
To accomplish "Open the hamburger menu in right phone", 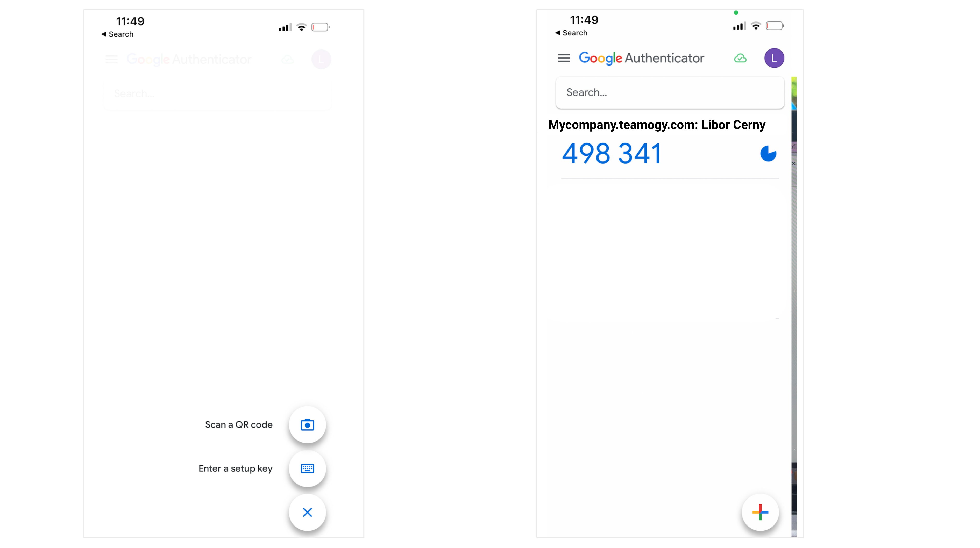I will pyautogui.click(x=563, y=58).
